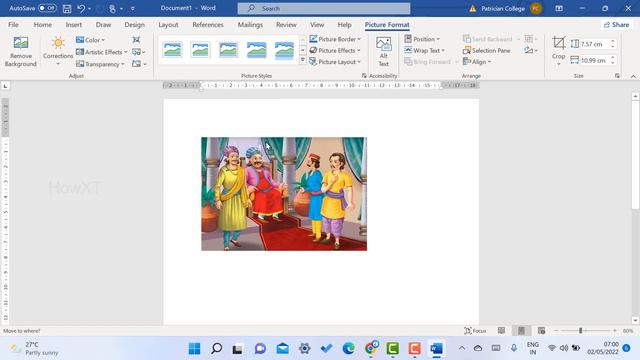The width and height of the screenshot is (640, 360).
Task: Click Patrician College account avatar
Action: [536, 8]
